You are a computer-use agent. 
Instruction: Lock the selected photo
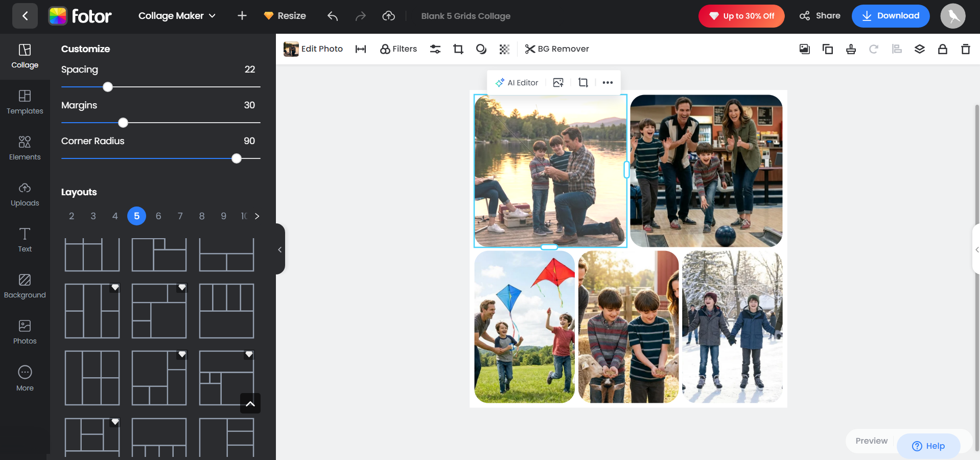pyautogui.click(x=942, y=49)
